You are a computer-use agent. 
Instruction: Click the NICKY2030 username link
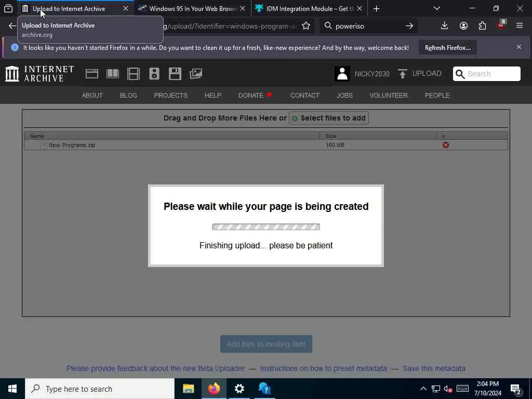click(x=372, y=74)
